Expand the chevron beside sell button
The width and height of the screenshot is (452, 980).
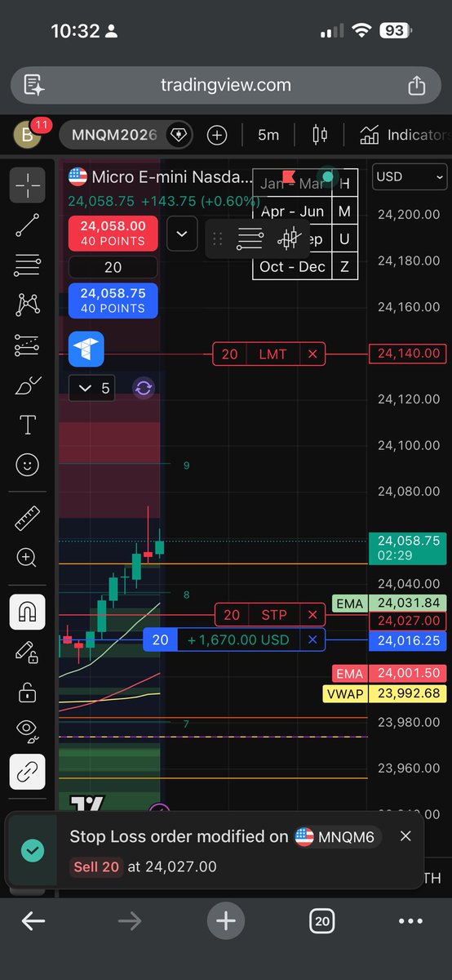(182, 235)
